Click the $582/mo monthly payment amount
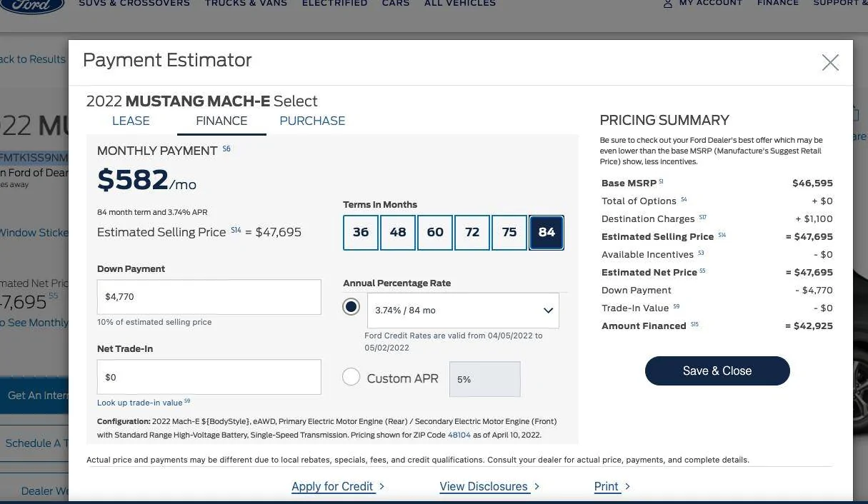The height and width of the screenshot is (504, 868). pyautogui.click(x=146, y=181)
